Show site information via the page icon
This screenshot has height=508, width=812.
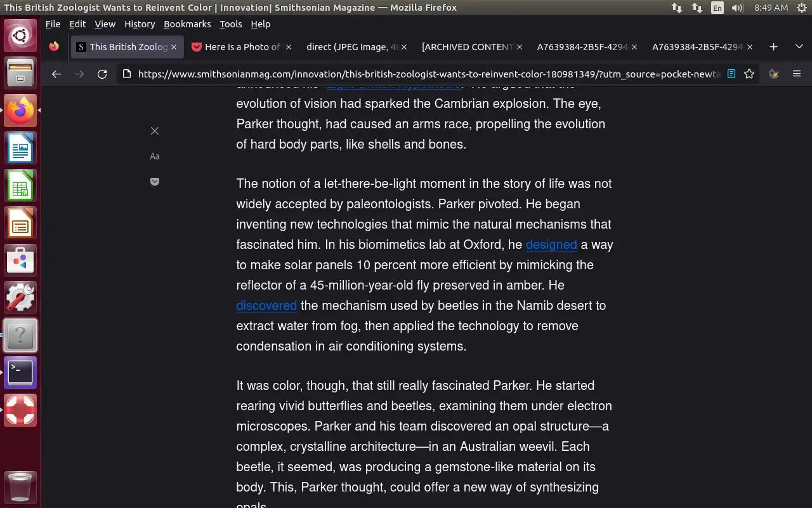coord(127,74)
